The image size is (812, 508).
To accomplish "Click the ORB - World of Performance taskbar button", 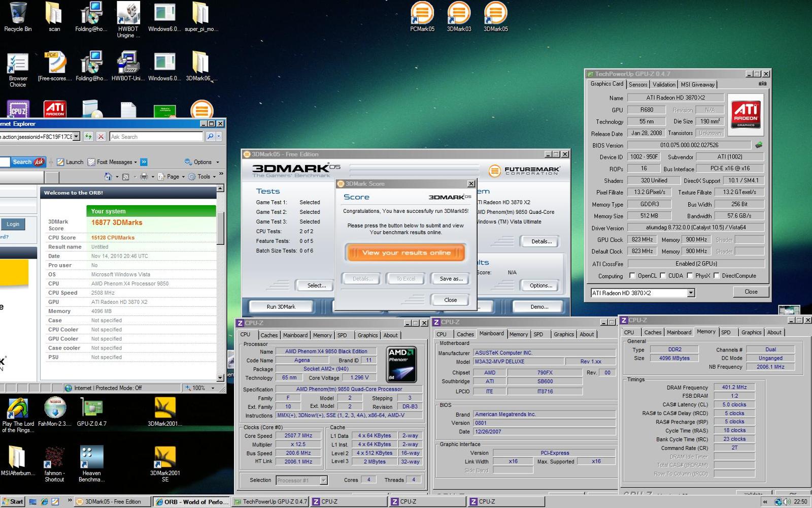I will pyautogui.click(x=191, y=501).
